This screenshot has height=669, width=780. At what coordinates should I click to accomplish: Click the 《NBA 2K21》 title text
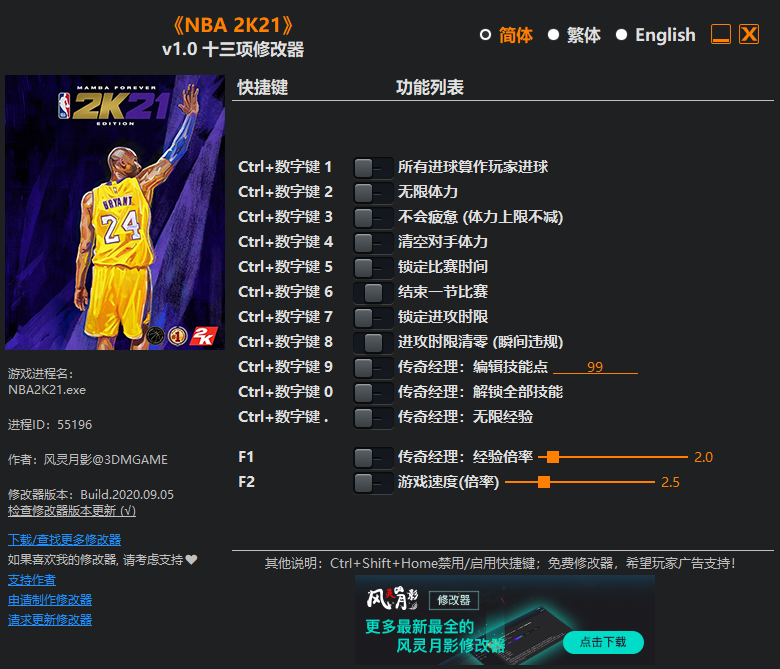pyautogui.click(x=233, y=25)
